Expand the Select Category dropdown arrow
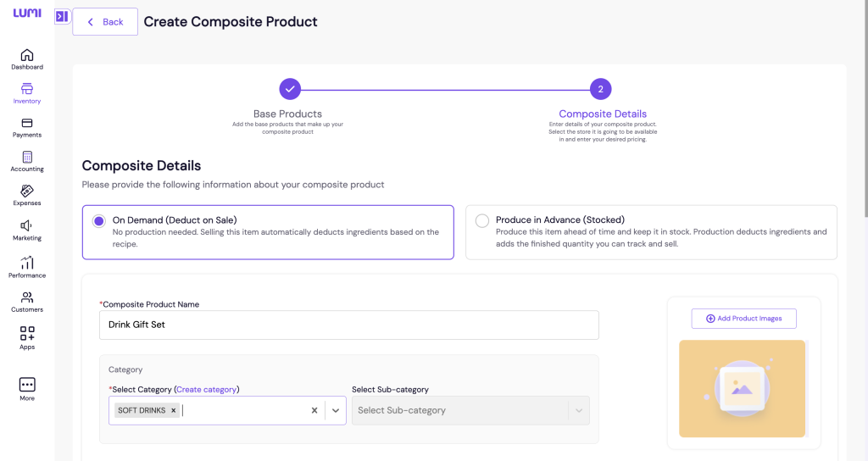Viewport: 868px width, 461px height. click(336, 411)
